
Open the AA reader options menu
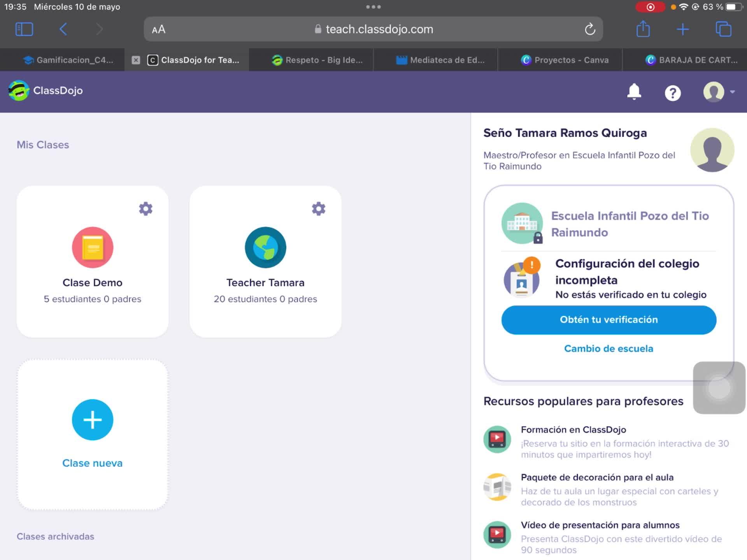159,30
